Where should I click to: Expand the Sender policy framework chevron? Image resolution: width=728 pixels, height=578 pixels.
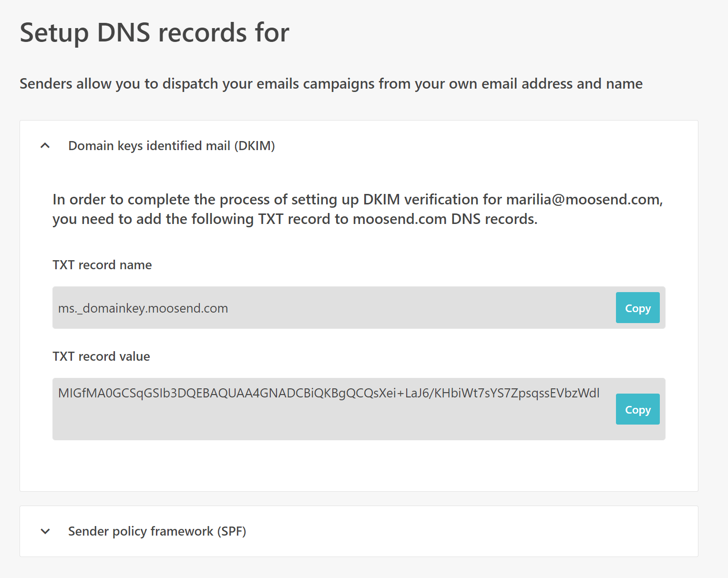(45, 531)
